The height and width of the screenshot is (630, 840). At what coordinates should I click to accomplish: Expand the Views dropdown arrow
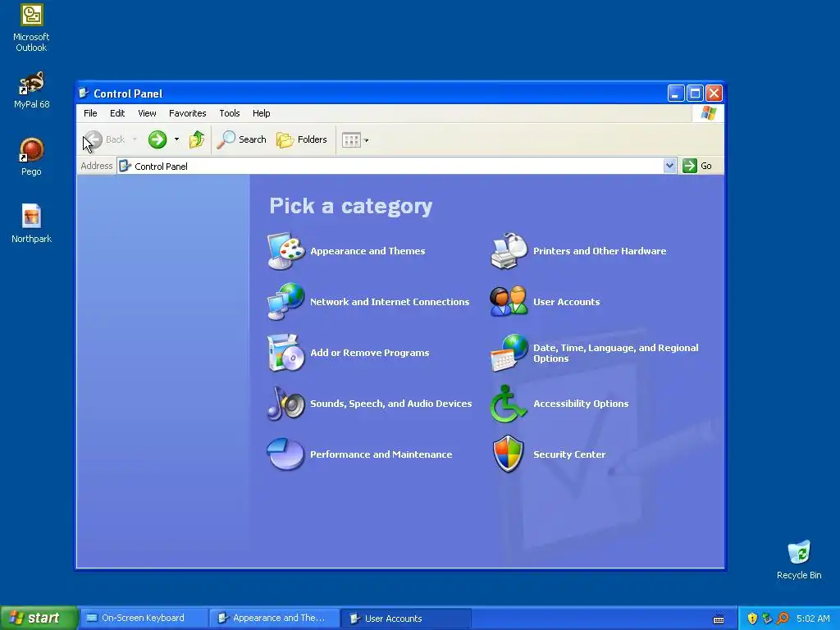367,140
